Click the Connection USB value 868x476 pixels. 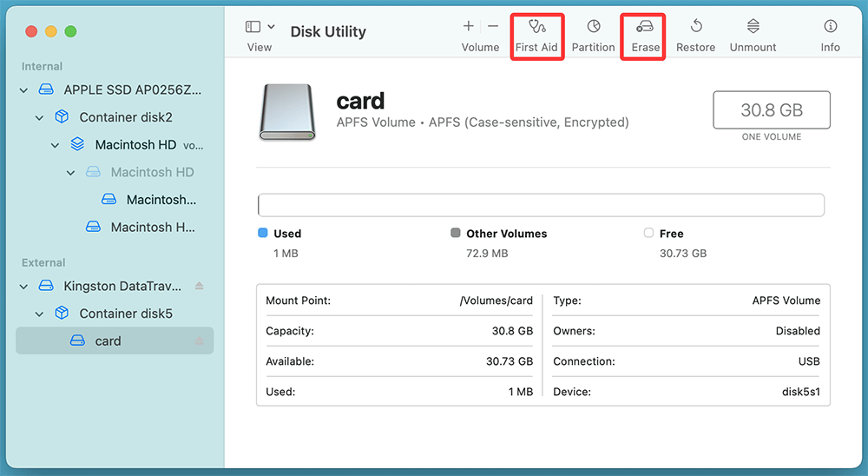click(x=809, y=361)
